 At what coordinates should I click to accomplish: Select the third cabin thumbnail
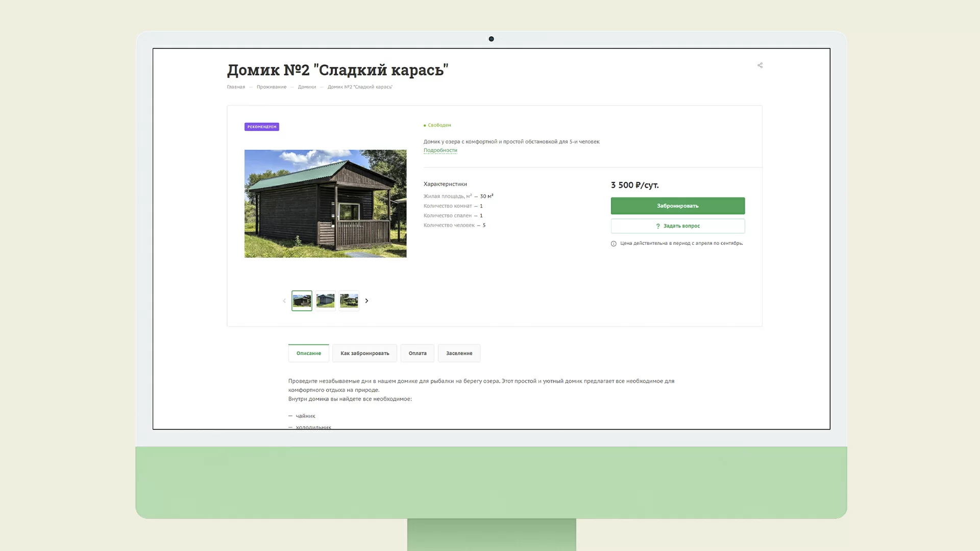point(349,301)
